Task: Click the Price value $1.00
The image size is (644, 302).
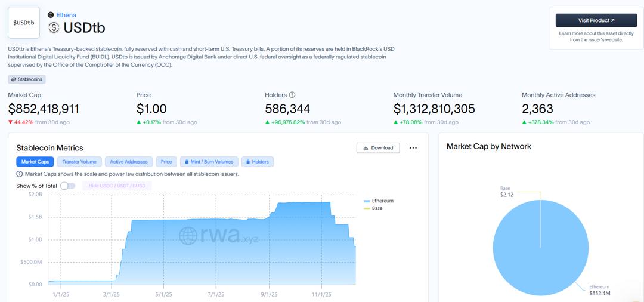Action: (151, 109)
